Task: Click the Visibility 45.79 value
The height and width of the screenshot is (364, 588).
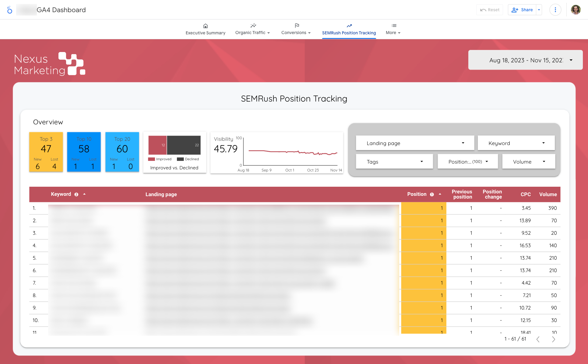Action: [226, 149]
